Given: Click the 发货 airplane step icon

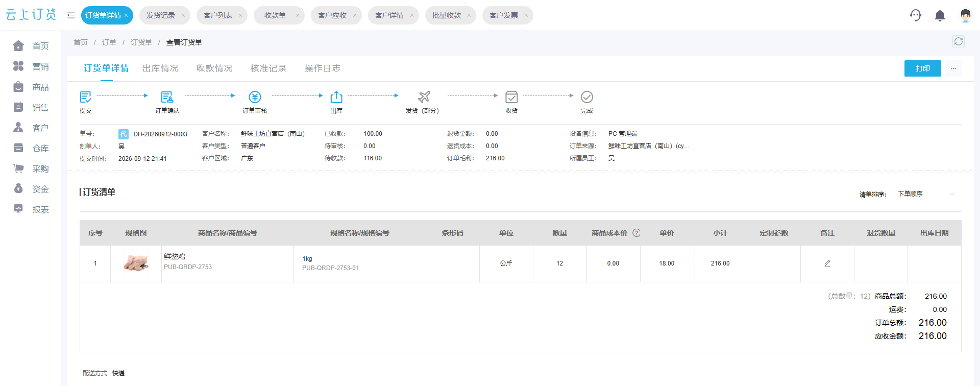Looking at the screenshot, I should (424, 97).
